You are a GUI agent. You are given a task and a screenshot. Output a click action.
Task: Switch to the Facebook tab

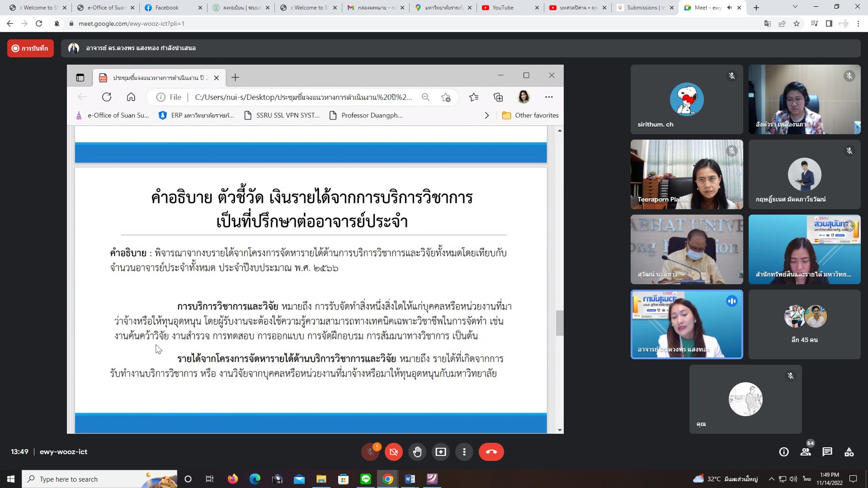(x=167, y=8)
